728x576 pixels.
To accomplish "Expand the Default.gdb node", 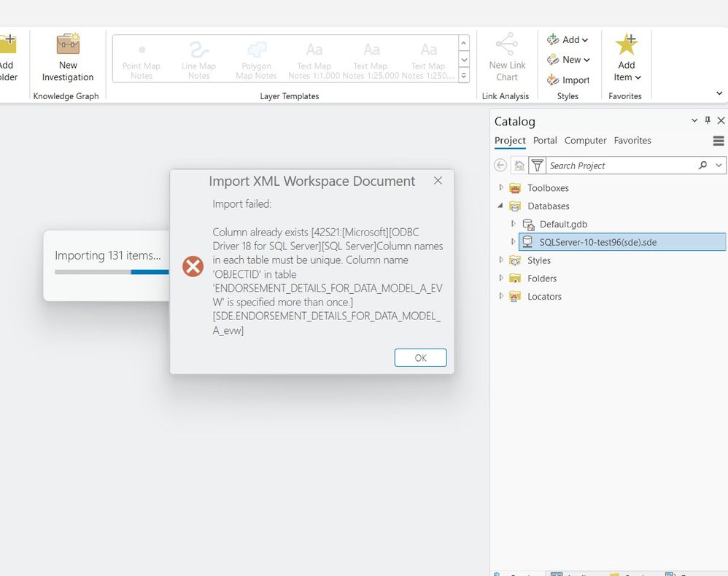I will (513, 224).
